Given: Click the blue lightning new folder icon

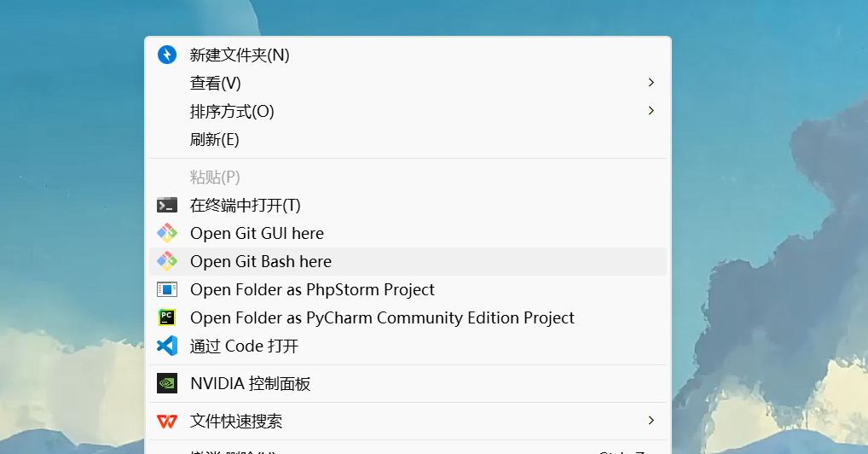Looking at the screenshot, I should 167,55.
